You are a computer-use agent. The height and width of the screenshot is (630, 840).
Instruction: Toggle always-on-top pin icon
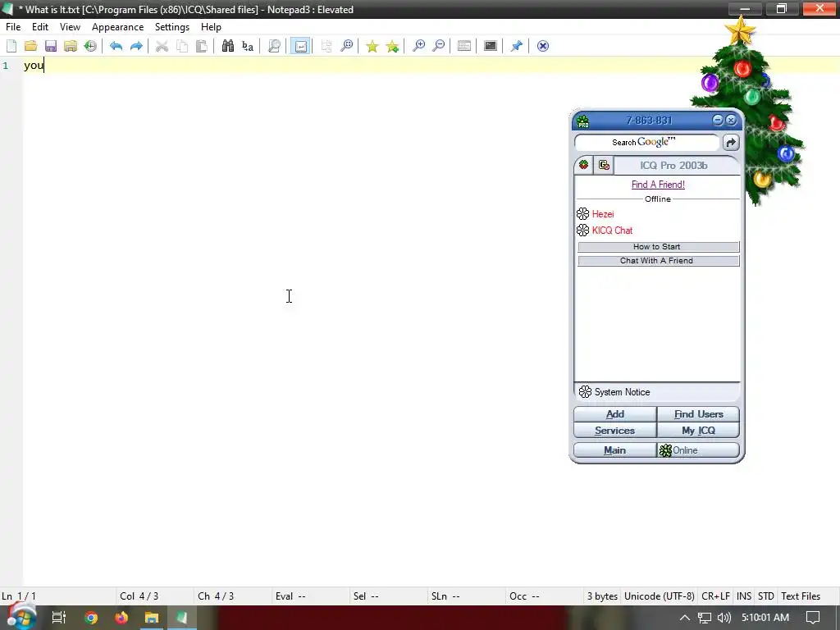coord(517,46)
